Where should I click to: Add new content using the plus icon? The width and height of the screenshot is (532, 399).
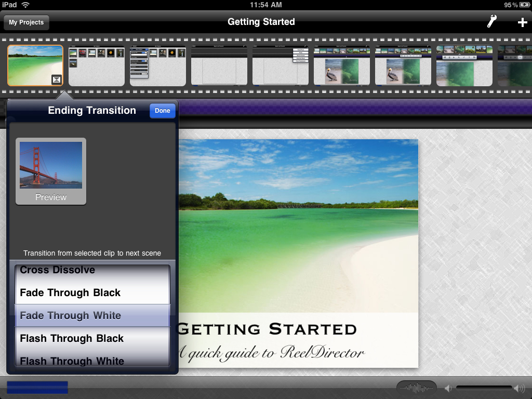[x=522, y=22]
